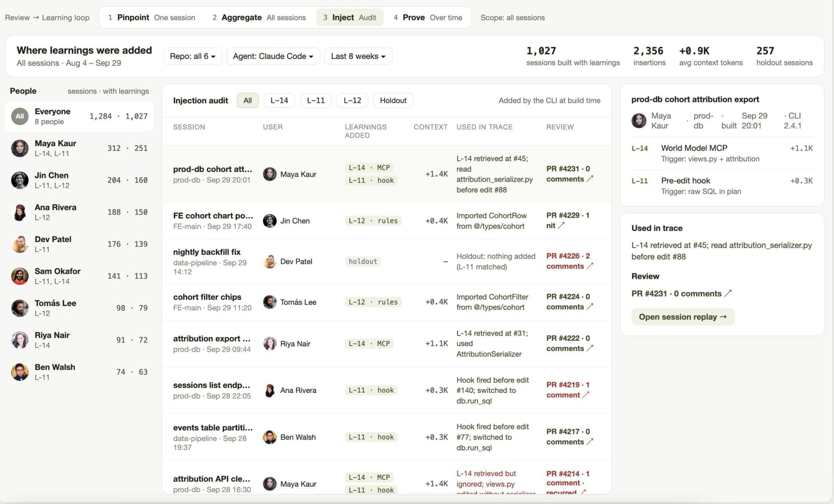Select the L-14 filter chip

pos(279,100)
